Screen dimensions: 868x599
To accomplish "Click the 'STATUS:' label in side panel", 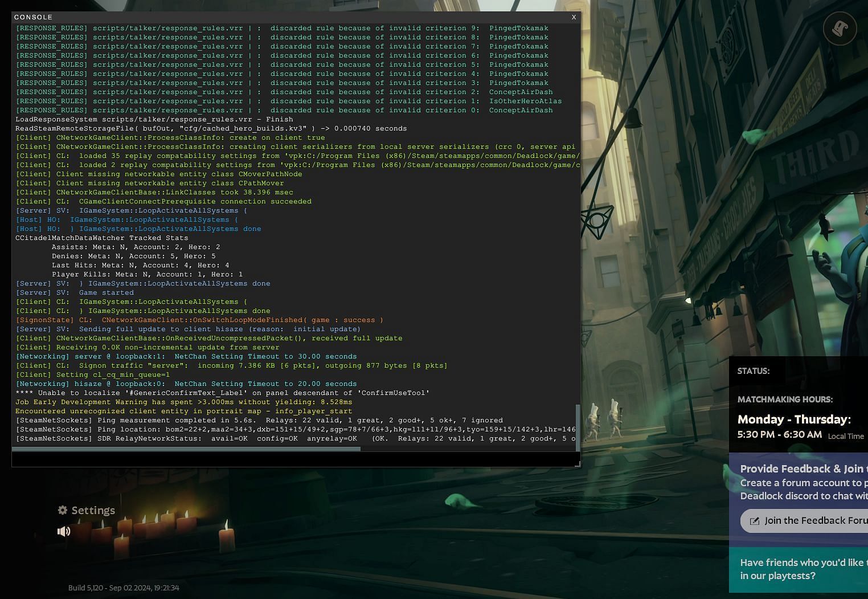I will tap(754, 371).
